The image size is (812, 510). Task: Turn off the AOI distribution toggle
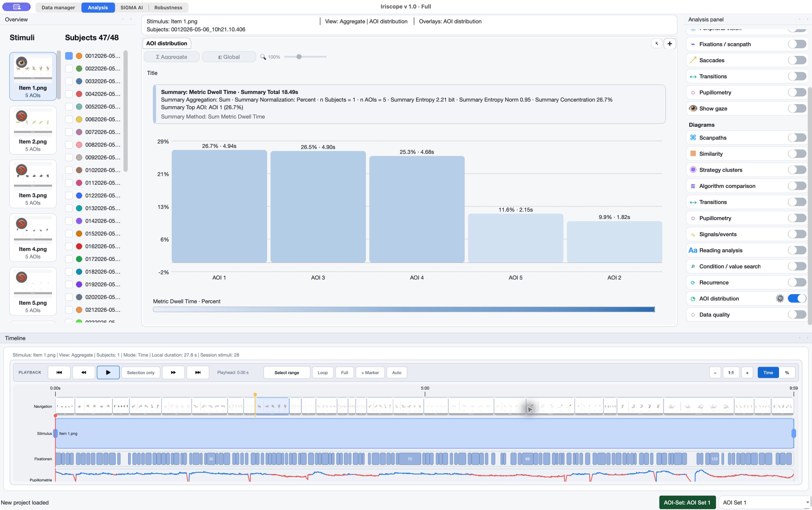tap(797, 299)
